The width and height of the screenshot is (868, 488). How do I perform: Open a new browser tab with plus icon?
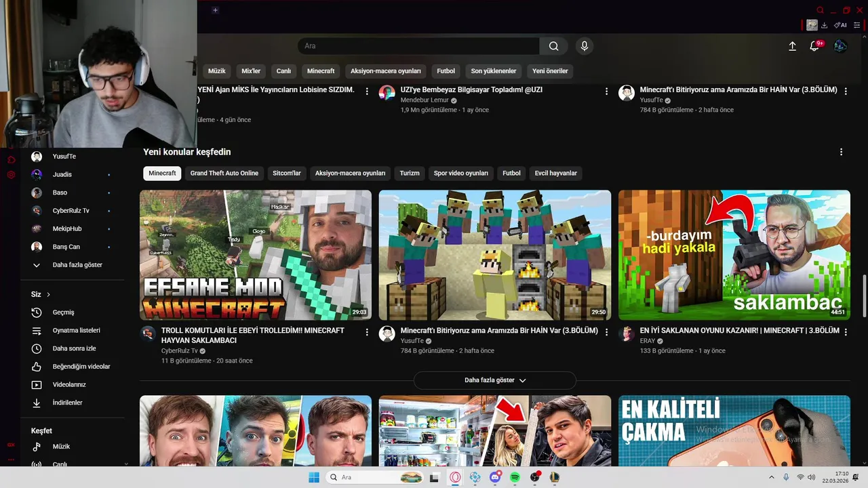[215, 10]
